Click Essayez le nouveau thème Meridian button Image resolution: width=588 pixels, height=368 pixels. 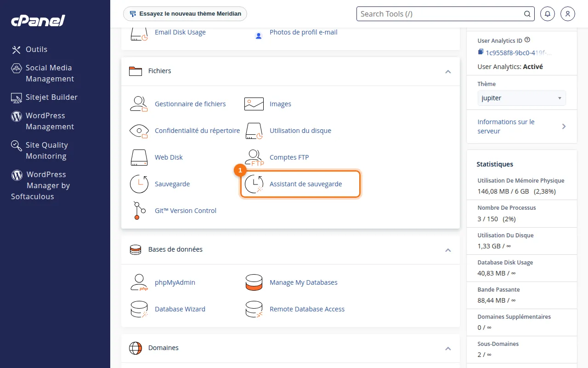click(185, 14)
